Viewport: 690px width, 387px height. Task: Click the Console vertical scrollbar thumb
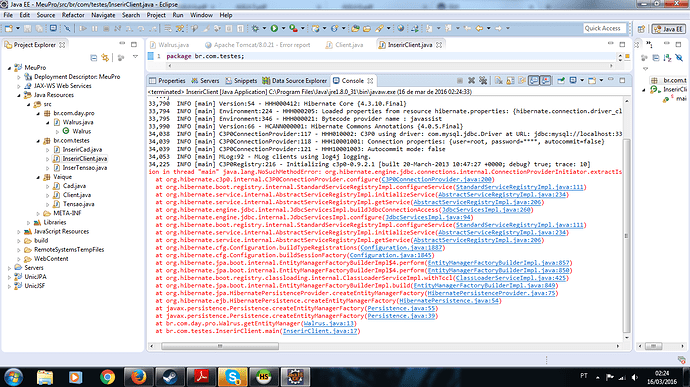pos(627,236)
